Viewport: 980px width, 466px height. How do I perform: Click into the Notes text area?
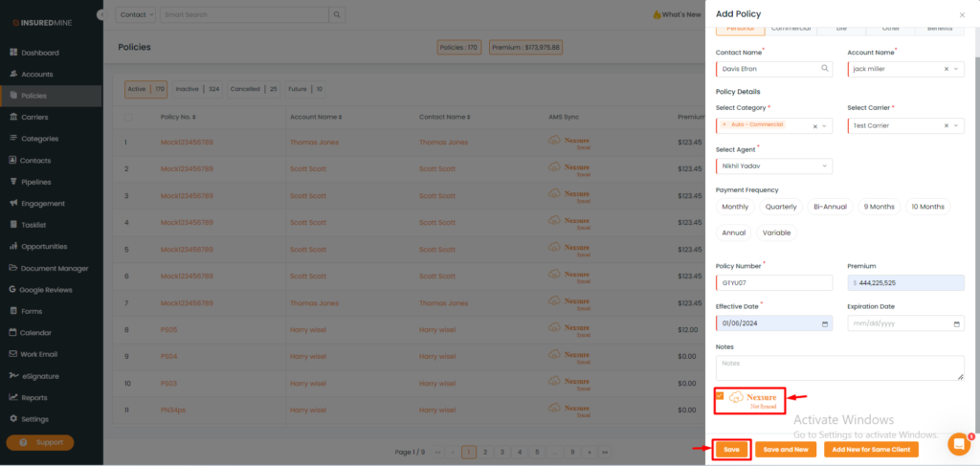(x=840, y=368)
